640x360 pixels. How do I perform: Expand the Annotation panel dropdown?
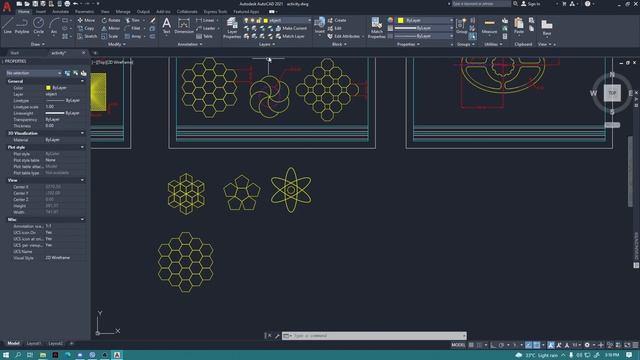tap(190, 44)
